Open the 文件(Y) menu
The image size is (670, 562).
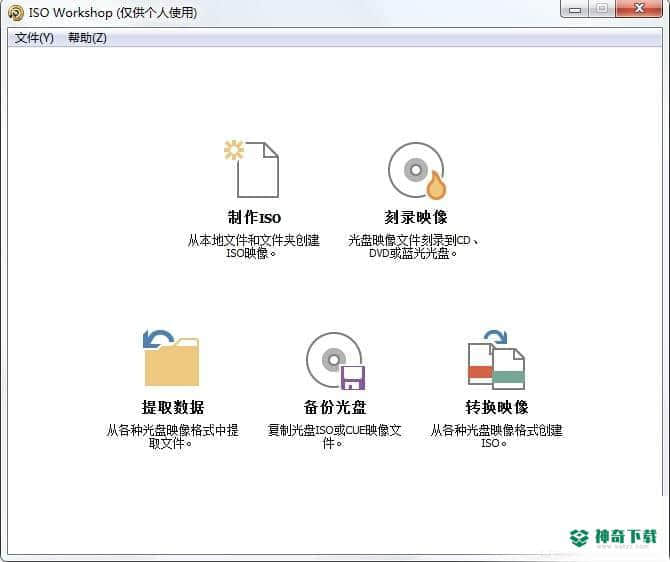[34, 38]
